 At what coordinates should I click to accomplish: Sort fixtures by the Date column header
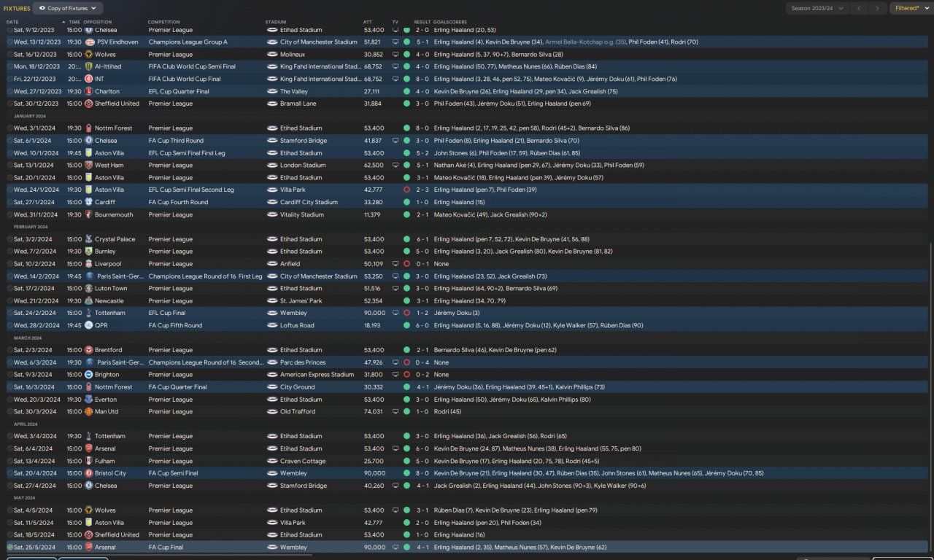click(12, 22)
